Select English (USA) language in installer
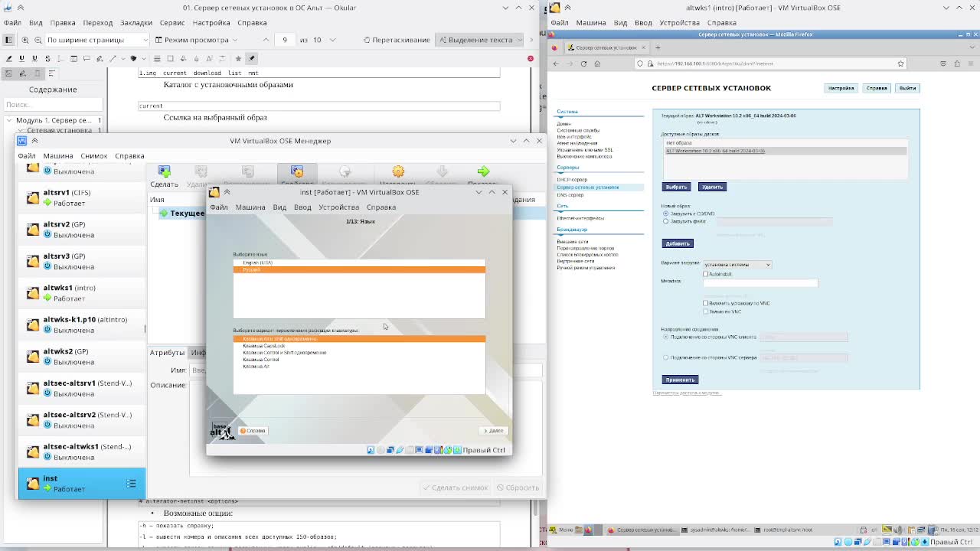Screen dimensions: 980x551 (x=359, y=262)
